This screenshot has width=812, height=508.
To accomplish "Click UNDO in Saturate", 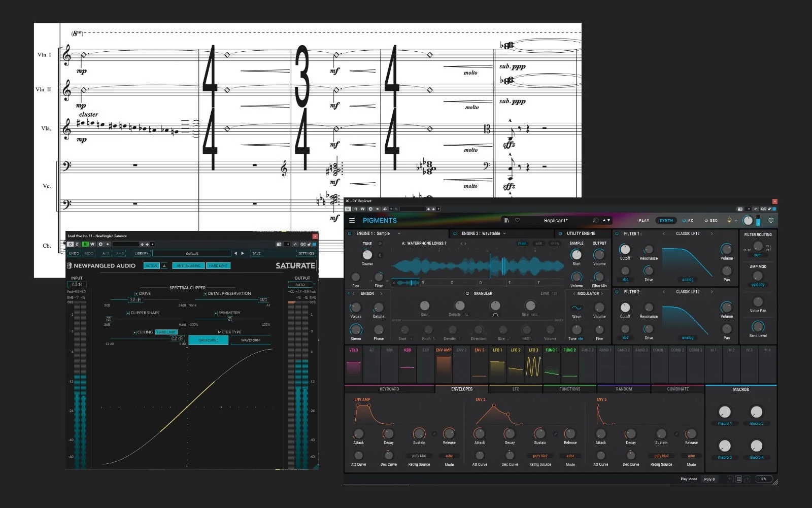I will pyautogui.click(x=74, y=253).
